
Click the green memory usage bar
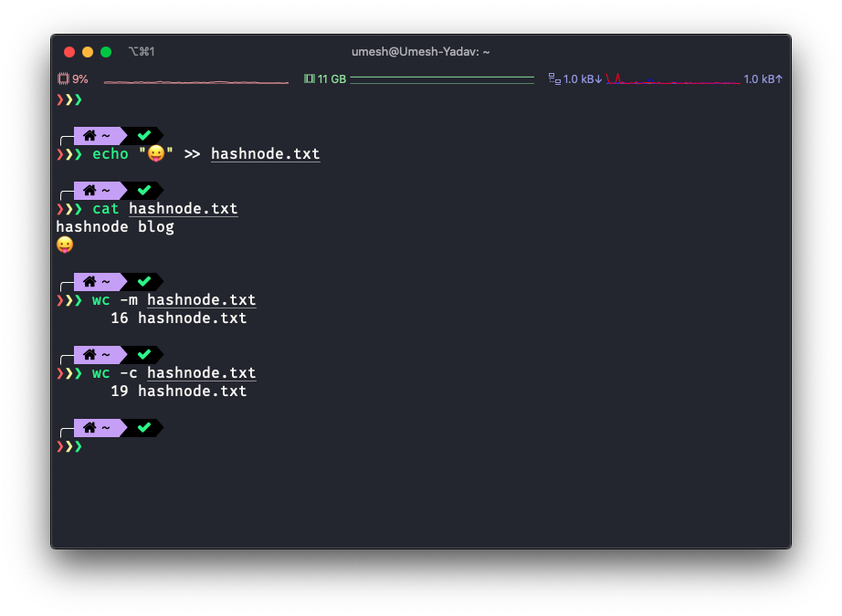click(442, 79)
